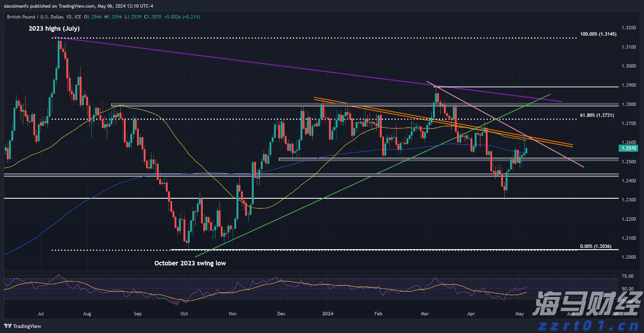Click the Oct label on the time axis
Viewport: 644px width, 333px height.
tap(184, 313)
